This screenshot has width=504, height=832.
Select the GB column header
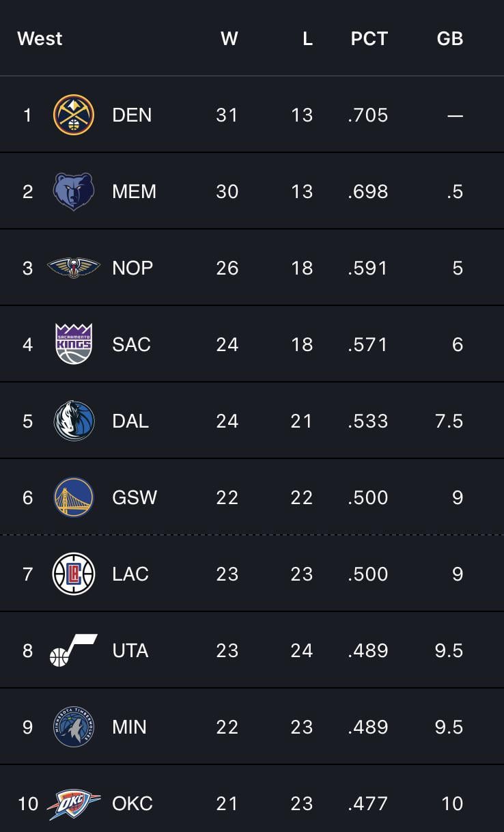[449, 39]
